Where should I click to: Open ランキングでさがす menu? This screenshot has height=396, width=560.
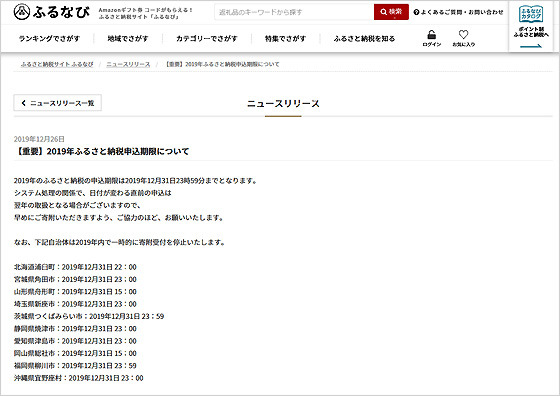pos(49,39)
